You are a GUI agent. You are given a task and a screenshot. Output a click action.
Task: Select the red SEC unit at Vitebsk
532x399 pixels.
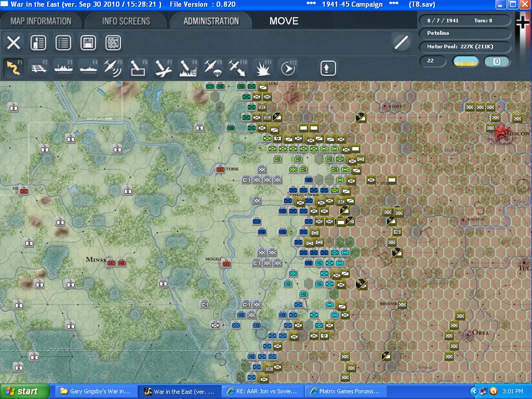[220, 169]
